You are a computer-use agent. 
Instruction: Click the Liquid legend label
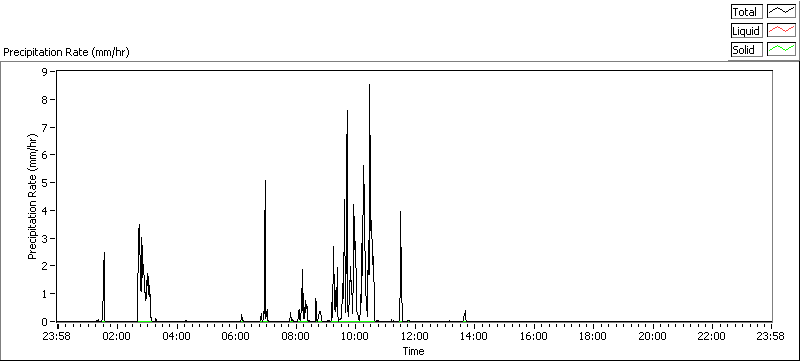(746, 31)
